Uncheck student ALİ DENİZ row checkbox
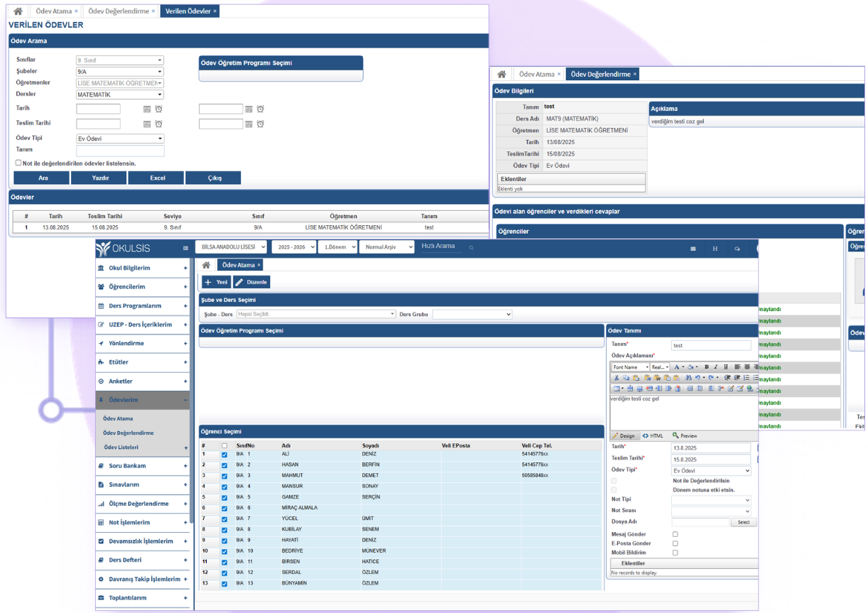 click(224, 455)
